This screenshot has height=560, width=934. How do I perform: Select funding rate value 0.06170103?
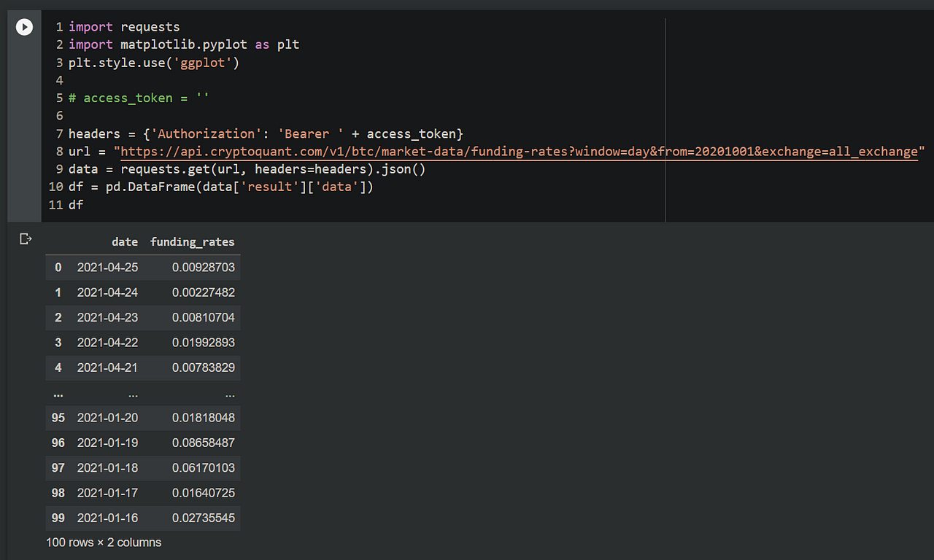[204, 467]
